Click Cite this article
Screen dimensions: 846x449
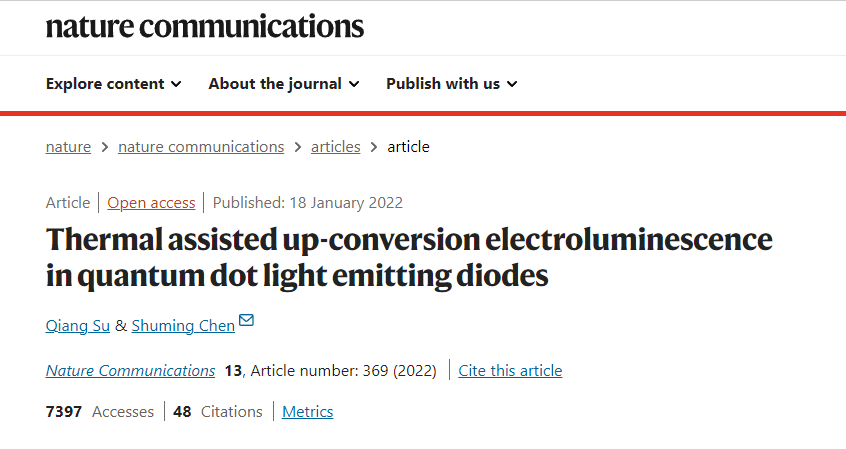pos(510,370)
